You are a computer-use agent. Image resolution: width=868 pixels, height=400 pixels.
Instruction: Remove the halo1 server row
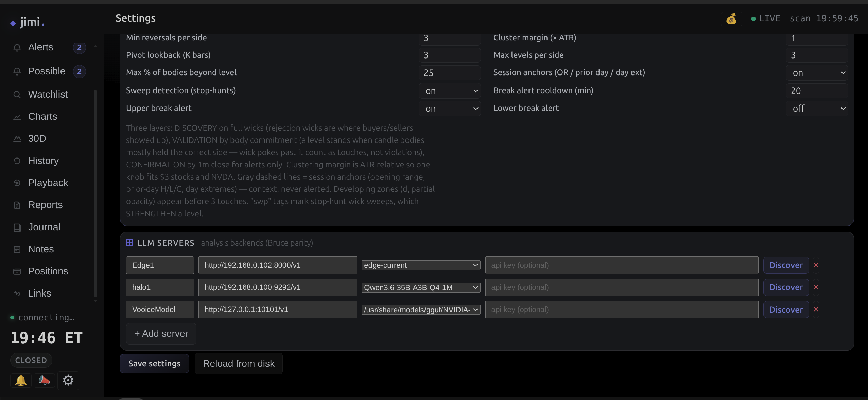(816, 287)
